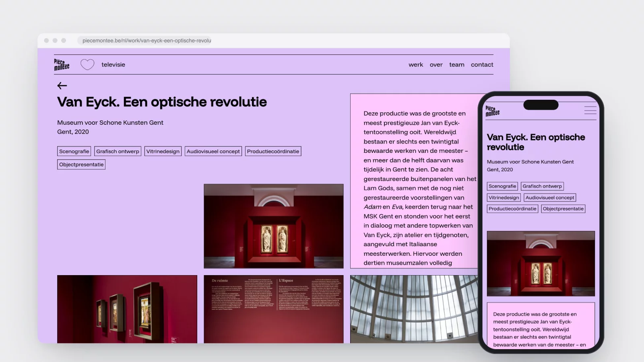This screenshot has height=362, width=644.
Task: Open the hamburger menu on the phone mockup
Action: pyautogui.click(x=590, y=110)
